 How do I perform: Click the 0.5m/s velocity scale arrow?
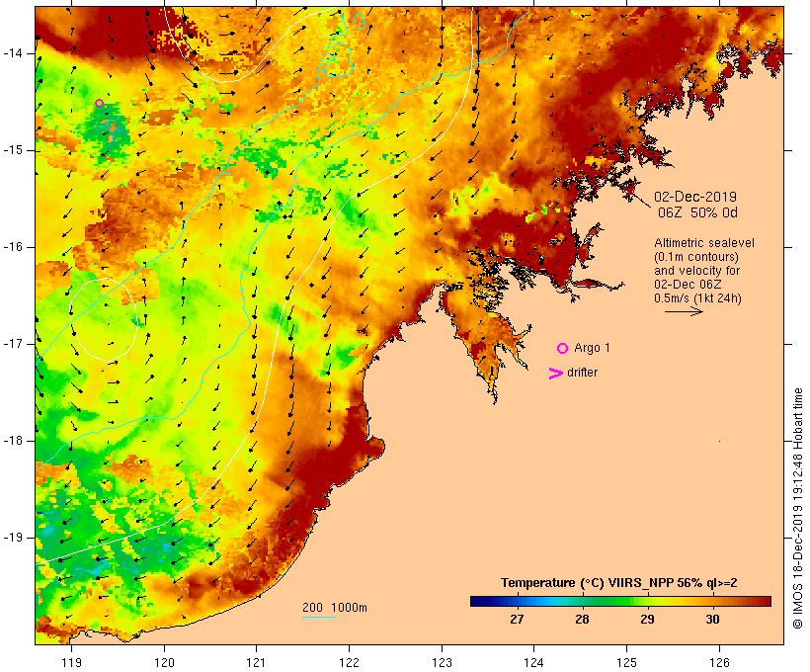pos(684,311)
